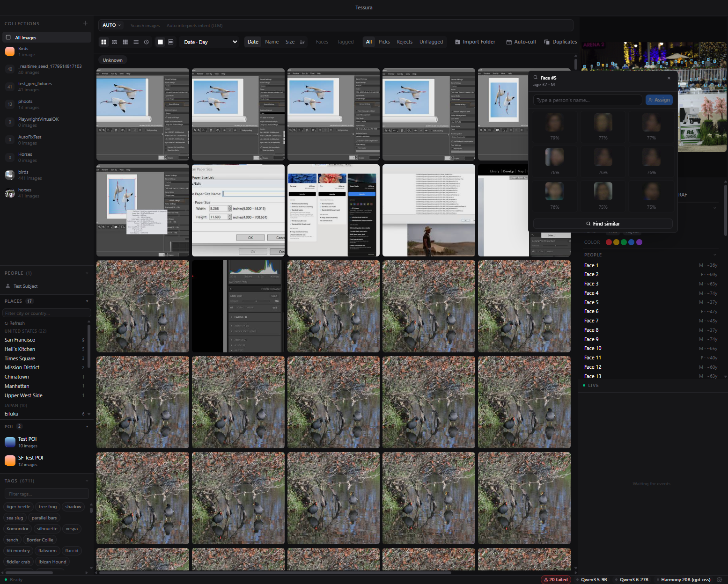Toggle the fiddler crab tag
728x584 pixels.
pos(18,562)
